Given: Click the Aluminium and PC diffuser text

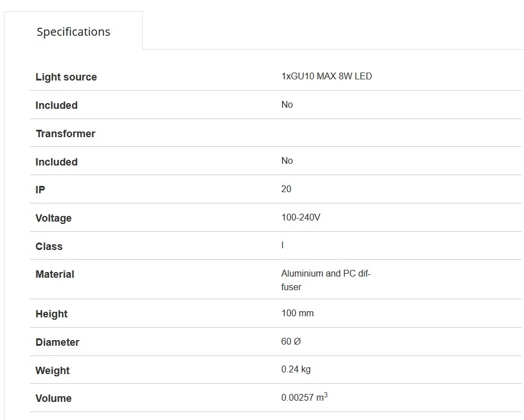Looking at the screenshot, I should pos(326,280).
